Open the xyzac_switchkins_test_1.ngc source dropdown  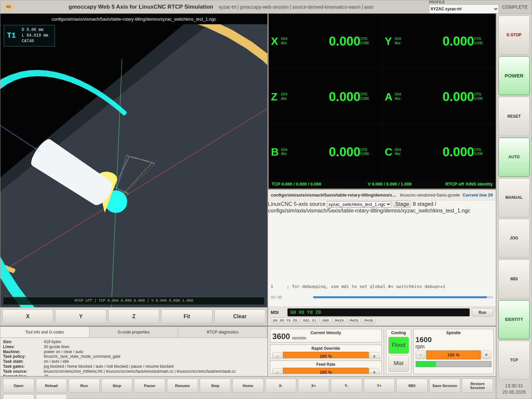tap(359, 204)
